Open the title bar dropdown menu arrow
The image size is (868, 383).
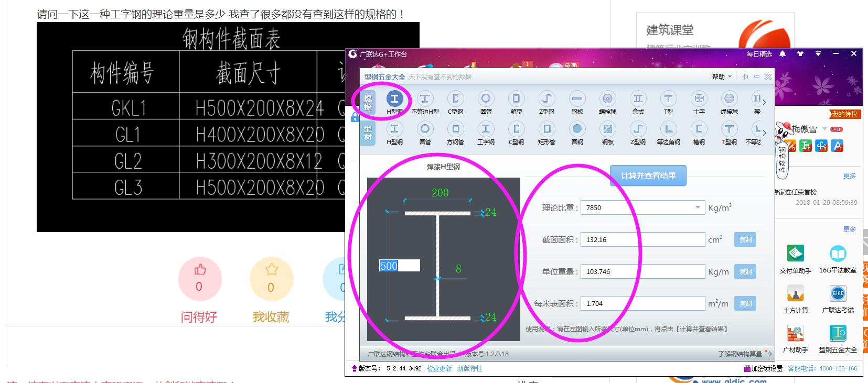(x=818, y=54)
